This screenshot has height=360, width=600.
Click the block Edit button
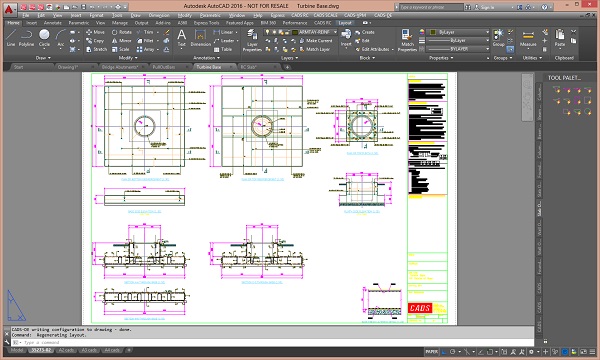(x=362, y=41)
